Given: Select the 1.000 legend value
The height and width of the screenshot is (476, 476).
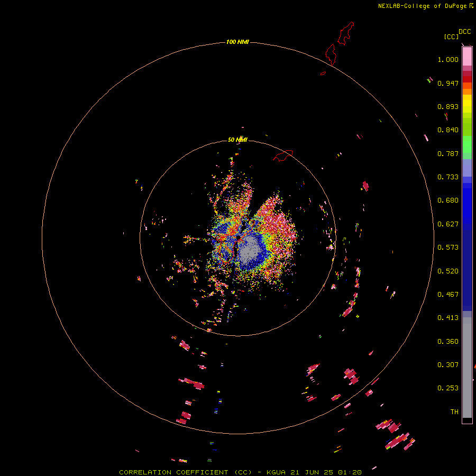Looking at the screenshot, I should pyautogui.click(x=448, y=59).
